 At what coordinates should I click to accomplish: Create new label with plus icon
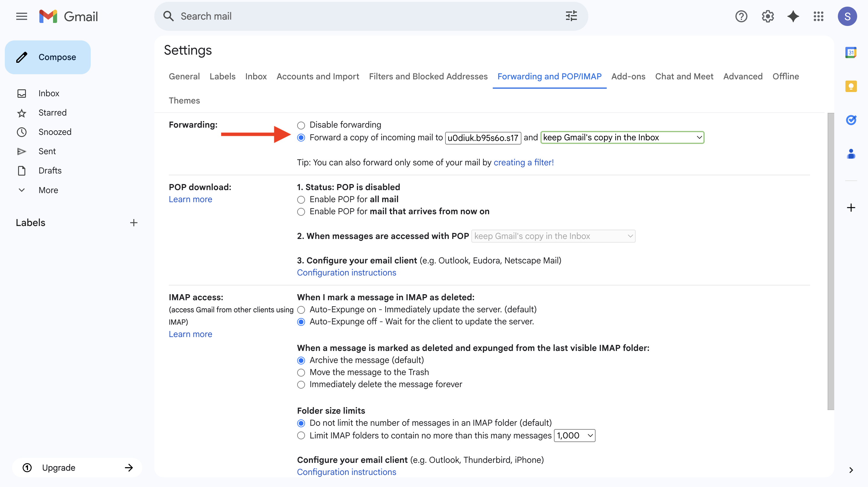click(x=134, y=223)
